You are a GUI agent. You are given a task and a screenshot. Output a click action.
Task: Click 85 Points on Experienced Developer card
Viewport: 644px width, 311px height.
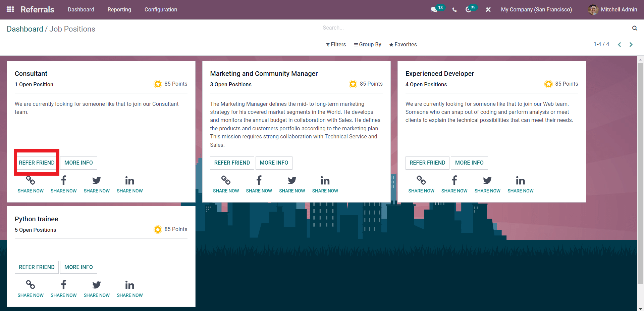pyautogui.click(x=567, y=84)
